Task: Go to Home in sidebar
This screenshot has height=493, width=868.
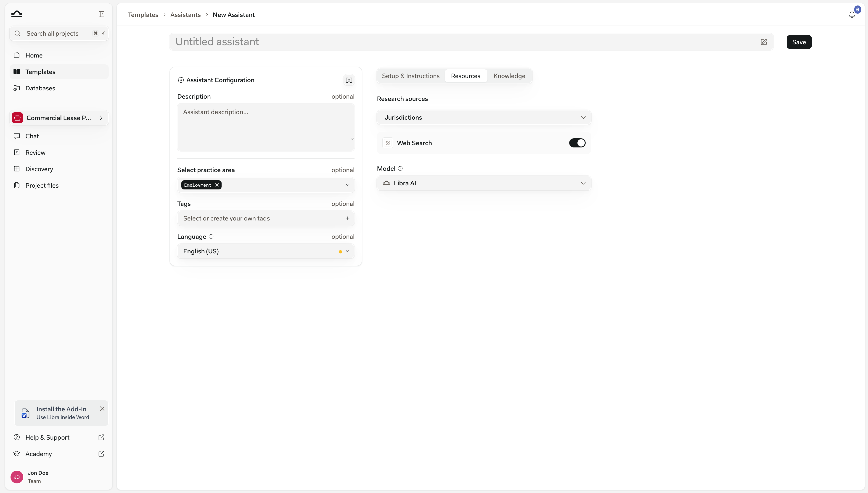Action: pos(59,55)
